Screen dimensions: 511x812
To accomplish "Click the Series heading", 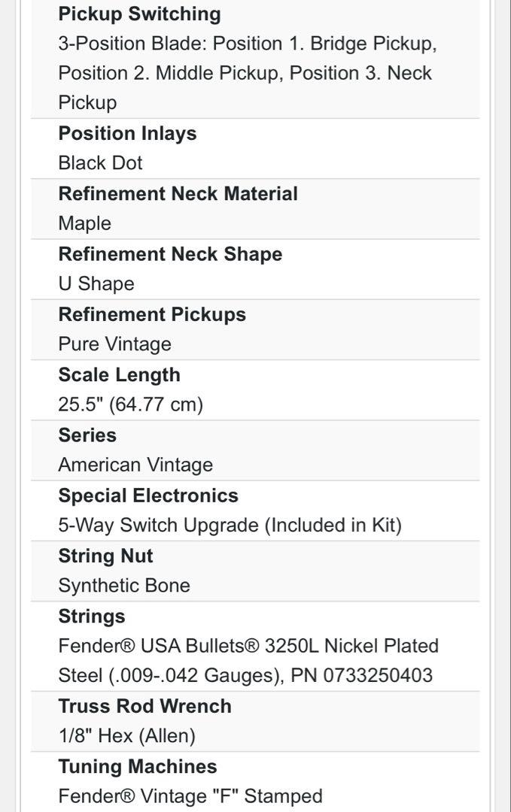I will (87, 435).
